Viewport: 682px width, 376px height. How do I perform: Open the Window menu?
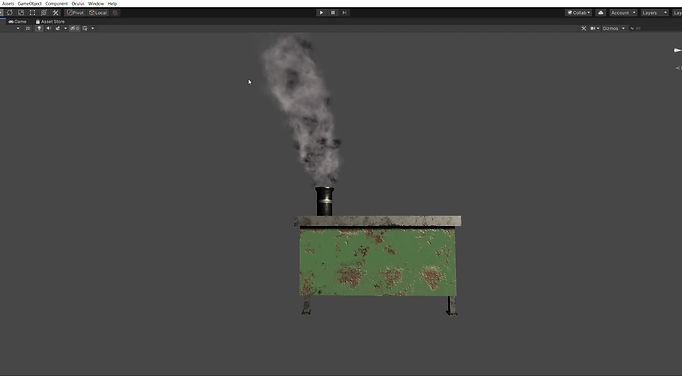[96, 3]
